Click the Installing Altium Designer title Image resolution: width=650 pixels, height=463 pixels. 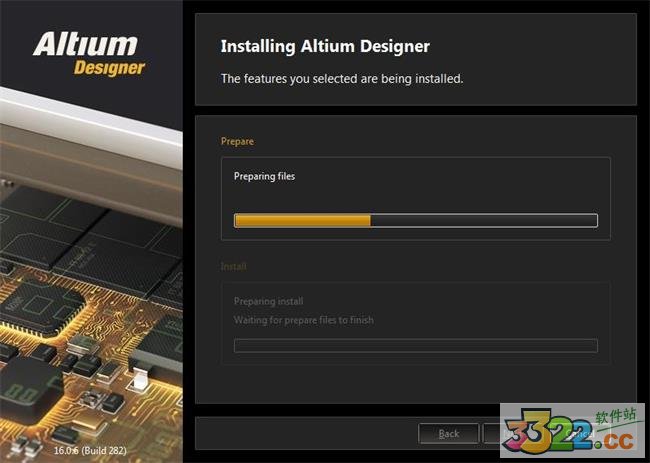325,46
